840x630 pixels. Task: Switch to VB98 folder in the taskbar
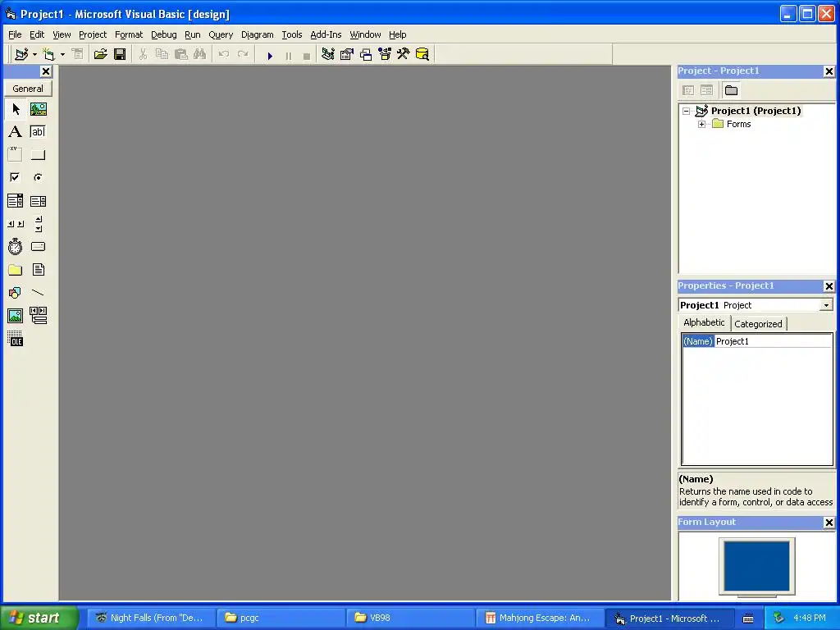(410, 618)
